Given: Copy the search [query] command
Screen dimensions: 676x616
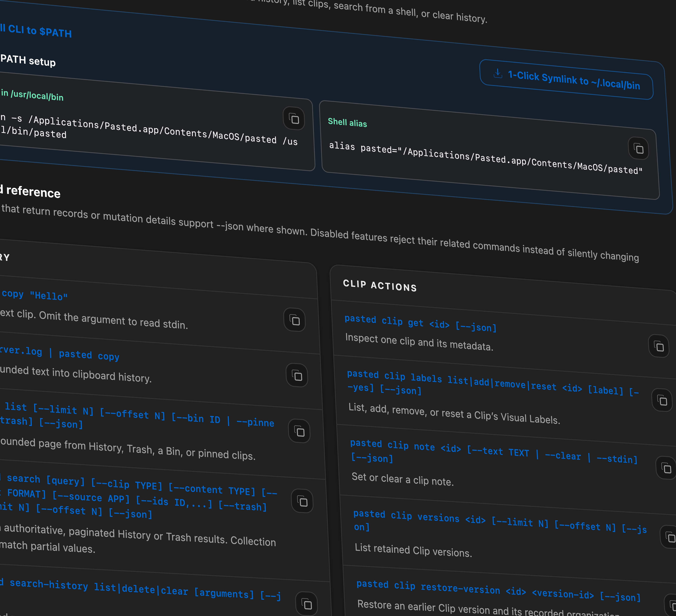Looking at the screenshot, I should (302, 501).
